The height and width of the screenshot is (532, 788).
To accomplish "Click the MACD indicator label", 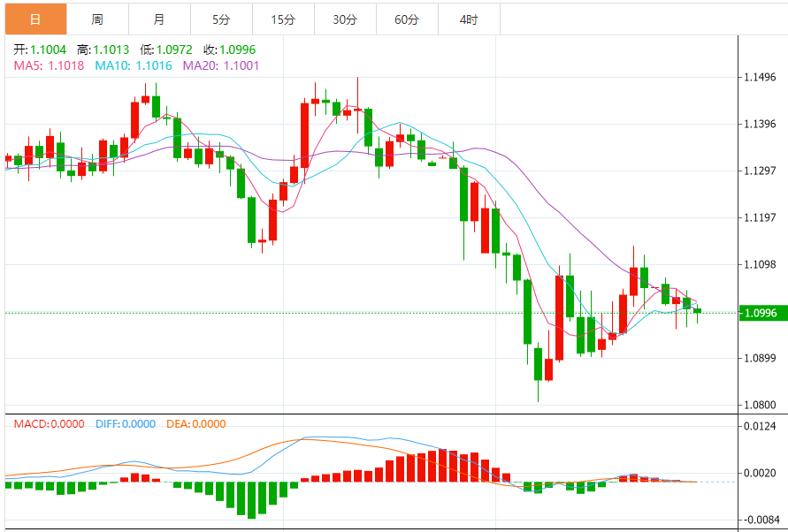I will pos(50,424).
